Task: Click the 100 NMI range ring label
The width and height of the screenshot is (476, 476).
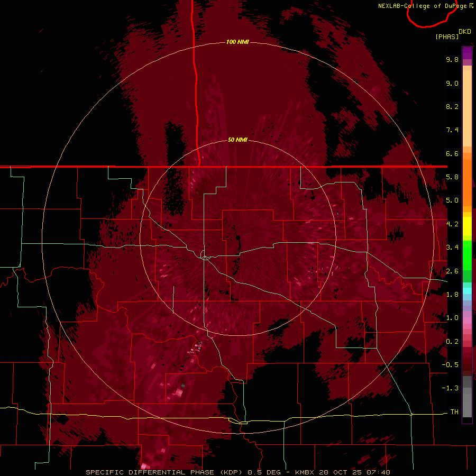Action: click(237, 42)
